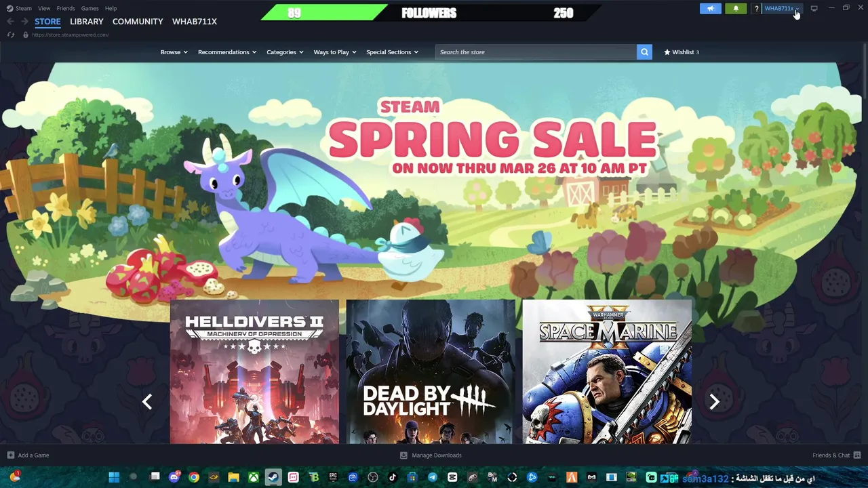Open Epic Games Launcher from taskbar
The height and width of the screenshot is (488, 868).
pyautogui.click(x=333, y=477)
